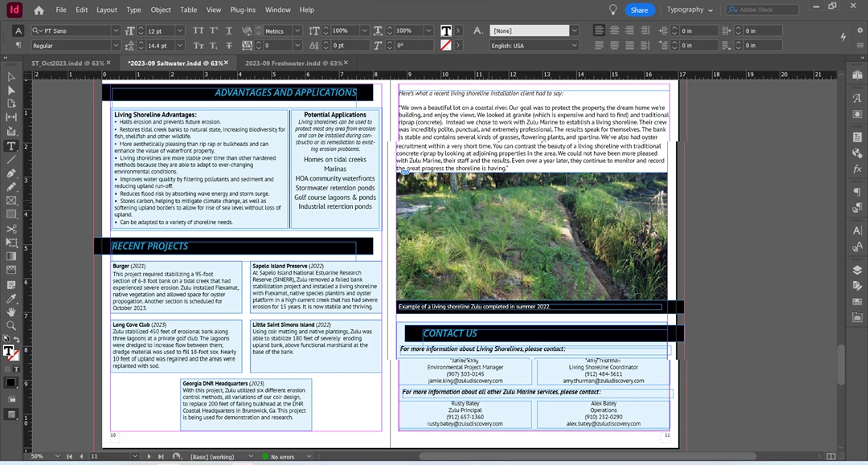Select the Selection tool arrow
868x465 pixels.
tap(11, 77)
